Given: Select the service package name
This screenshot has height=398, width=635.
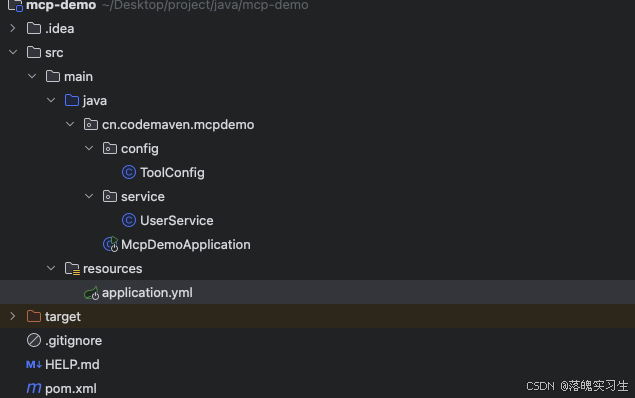Looking at the screenshot, I should pyautogui.click(x=143, y=196).
